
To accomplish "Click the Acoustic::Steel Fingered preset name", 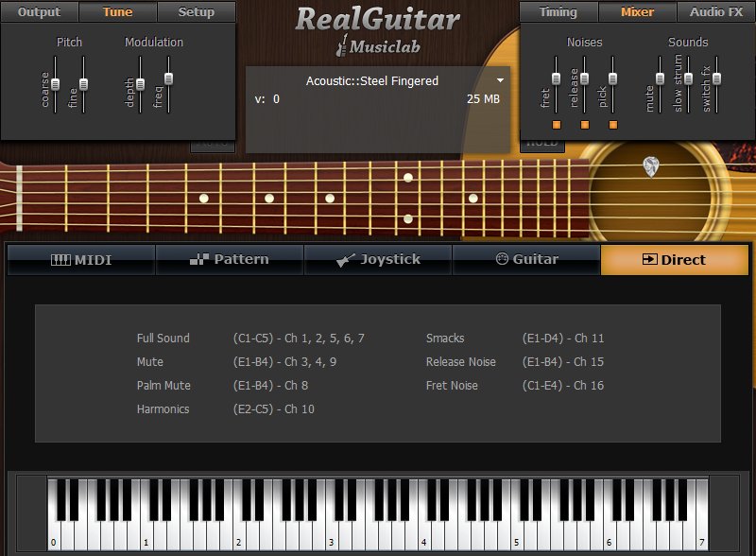I will 372,81.
